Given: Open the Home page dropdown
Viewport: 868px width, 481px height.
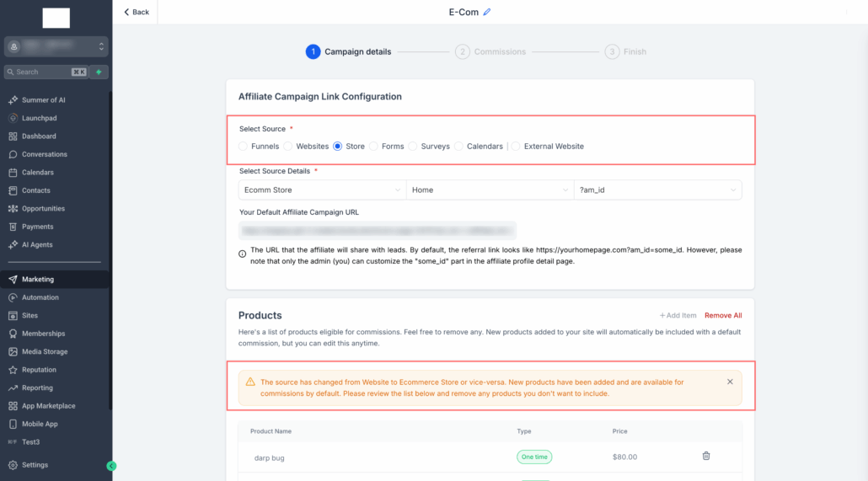Looking at the screenshot, I should [x=490, y=190].
